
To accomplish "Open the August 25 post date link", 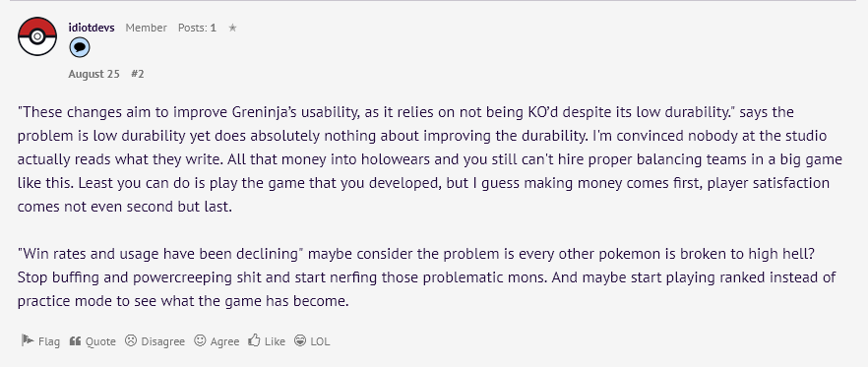I will [94, 74].
